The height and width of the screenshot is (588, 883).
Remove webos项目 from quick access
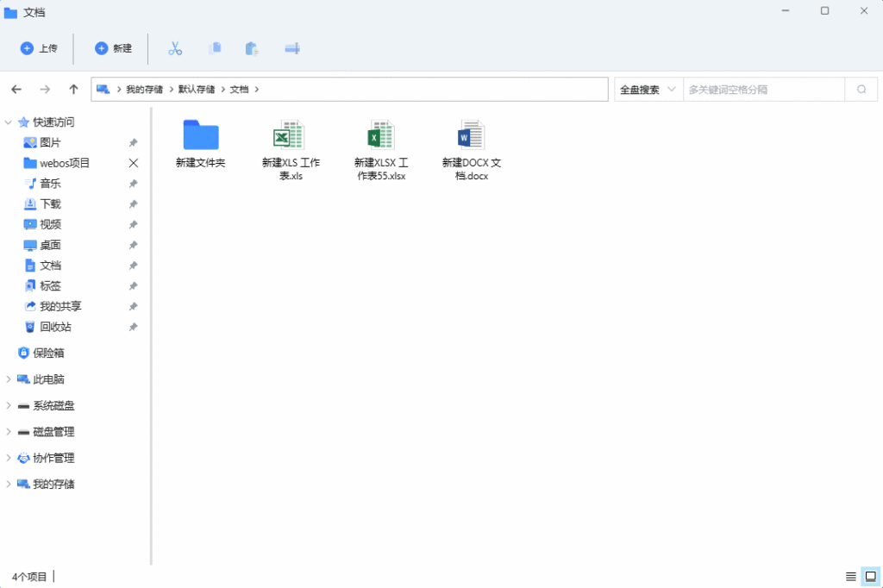[x=133, y=163]
